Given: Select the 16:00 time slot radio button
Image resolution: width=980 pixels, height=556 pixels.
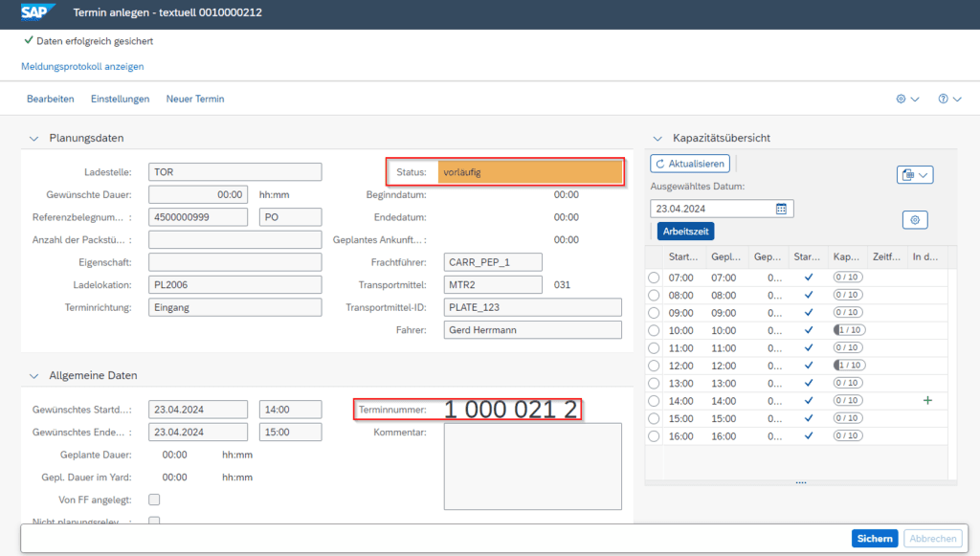Looking at the screenshot, I should tap(654, 436).
